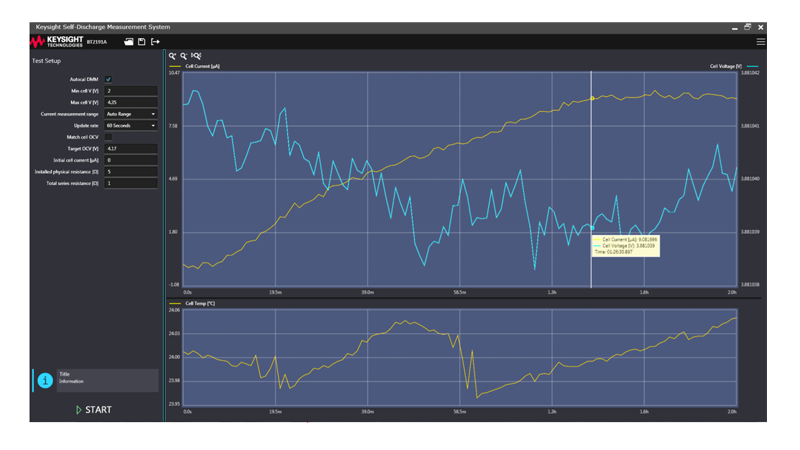This screenshot has height=450, width=800.
Task: Open the hamburger menu
Action: (761, 42)
